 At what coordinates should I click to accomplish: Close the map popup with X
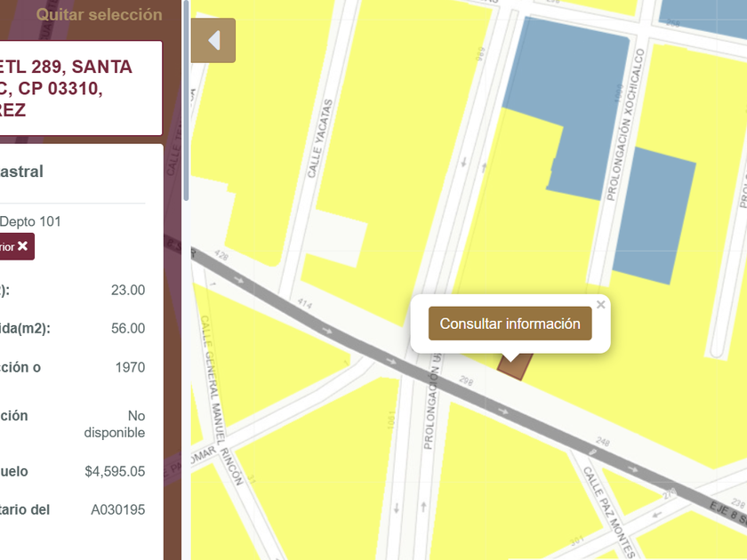601,304
